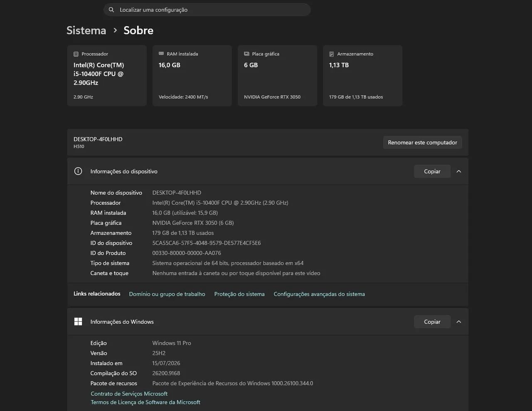The image size is (532, 411).
Task: Click the Tipo de sistema value
Action: tap(228, 263)
